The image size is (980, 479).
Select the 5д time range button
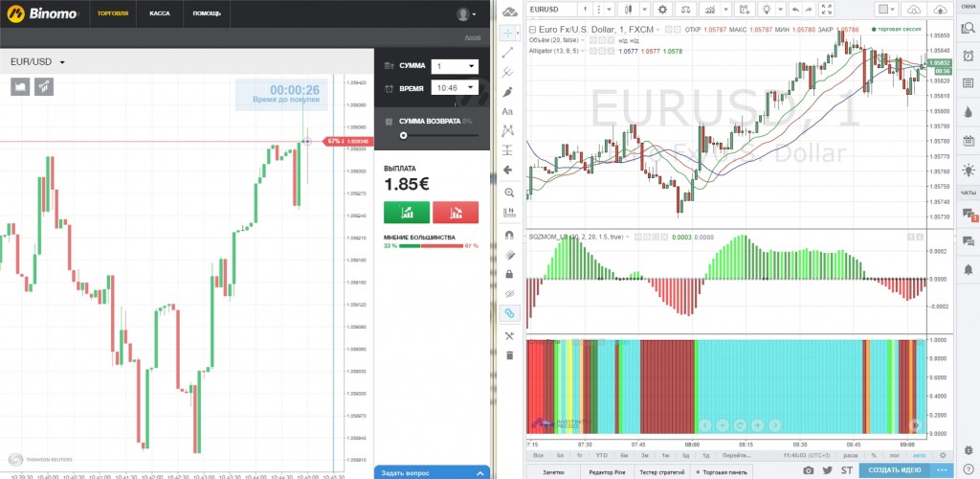point(685,455)
